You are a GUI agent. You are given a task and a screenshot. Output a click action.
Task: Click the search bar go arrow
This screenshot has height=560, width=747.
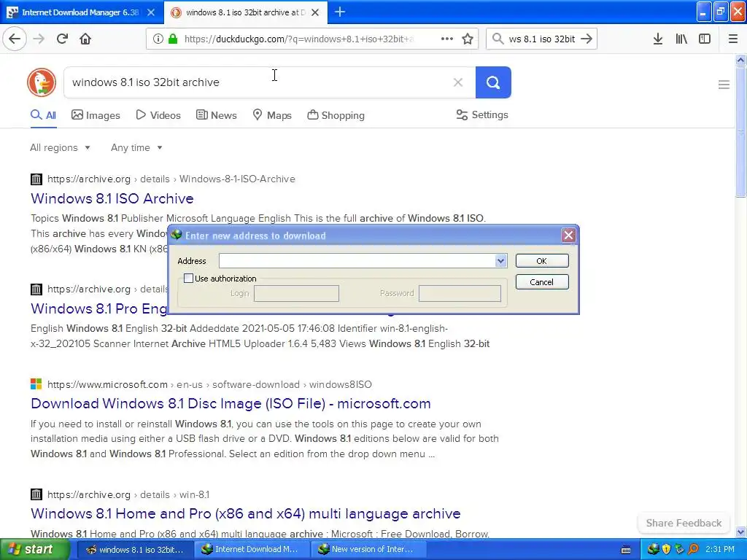[x=587, y=39]
